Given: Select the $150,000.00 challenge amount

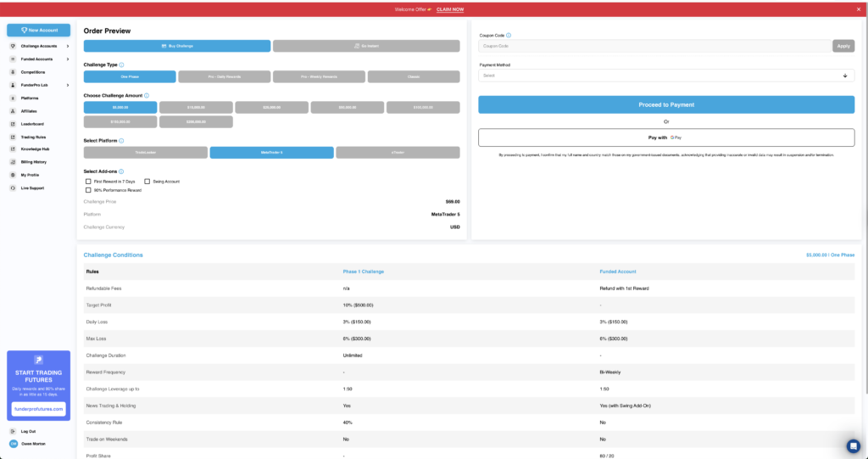Looking at the screenshot, I should (120, 121).
